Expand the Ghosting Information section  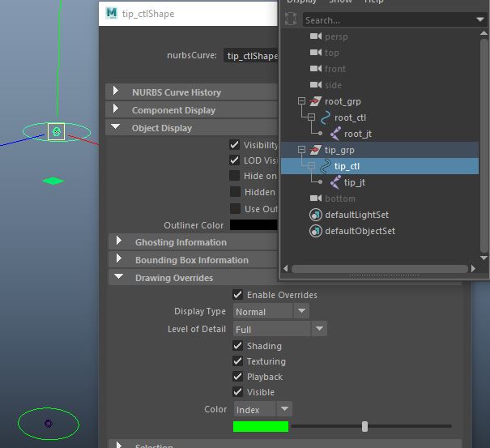tap(119, 242)
